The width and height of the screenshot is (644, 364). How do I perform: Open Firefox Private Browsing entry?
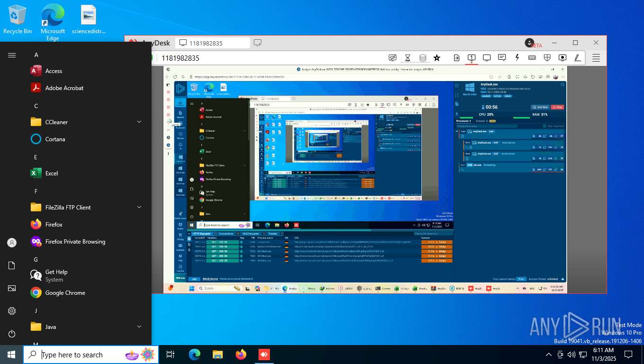click(87, 242)
